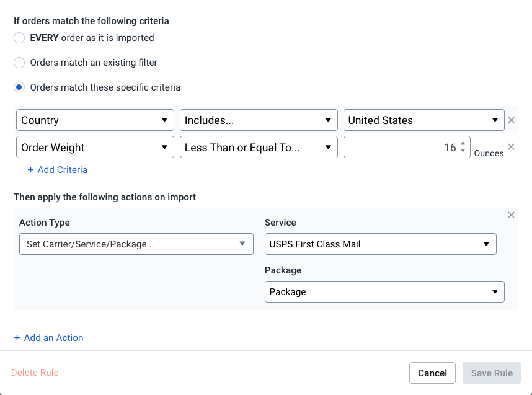Click Add an Action link
This screenshot has width=532, height=395.
(48, 338)
